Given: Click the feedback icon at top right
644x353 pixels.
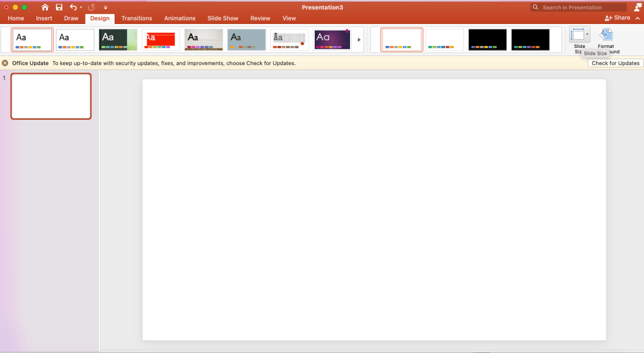Looking at the screenshot, I should (x=637, y=7).
